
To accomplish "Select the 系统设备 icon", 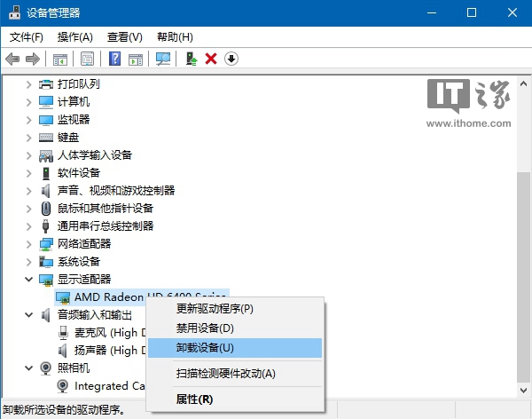I will point(46,262).
